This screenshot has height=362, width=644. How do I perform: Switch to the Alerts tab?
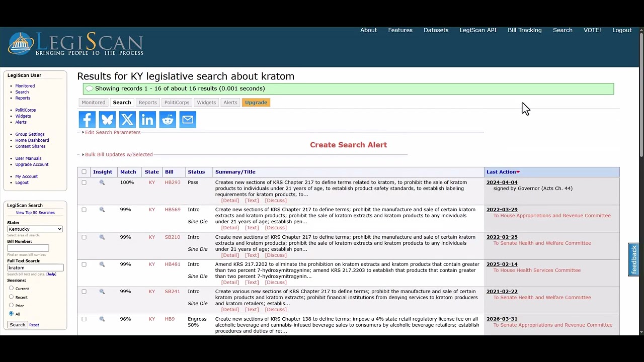pyautogui.click(x=230, y=103)
